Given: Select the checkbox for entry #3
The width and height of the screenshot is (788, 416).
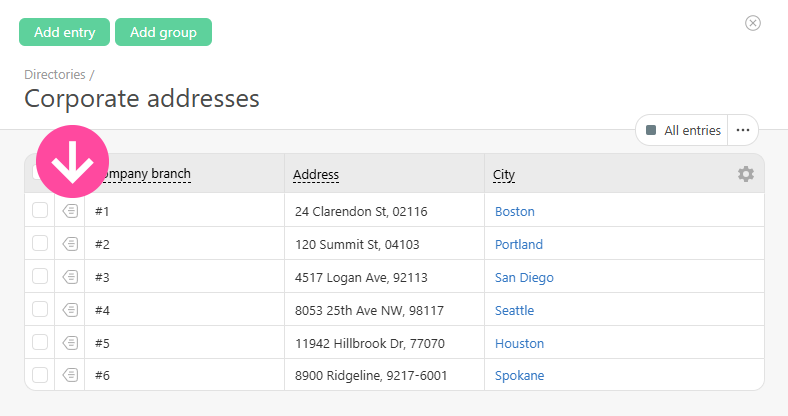Looking at the screenshot, I should click(40, 277).
